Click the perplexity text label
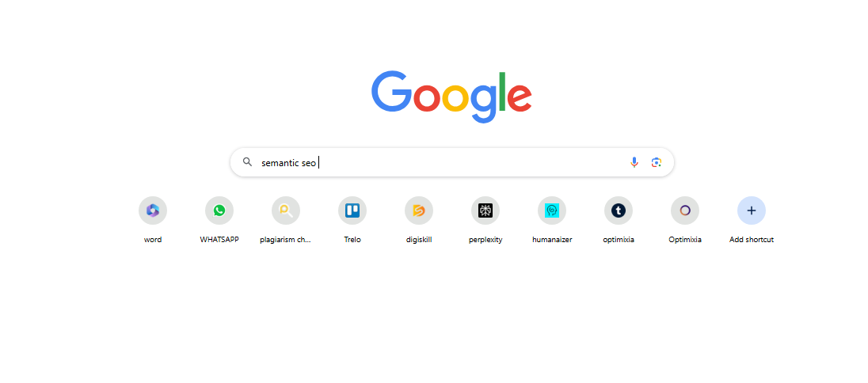Screen dimensions: 868x383 485,241
